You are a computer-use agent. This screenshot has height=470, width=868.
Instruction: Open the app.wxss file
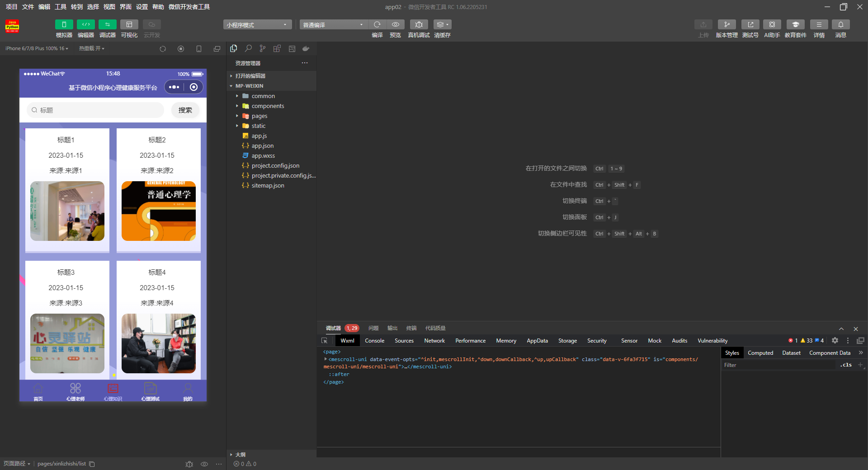271,155
